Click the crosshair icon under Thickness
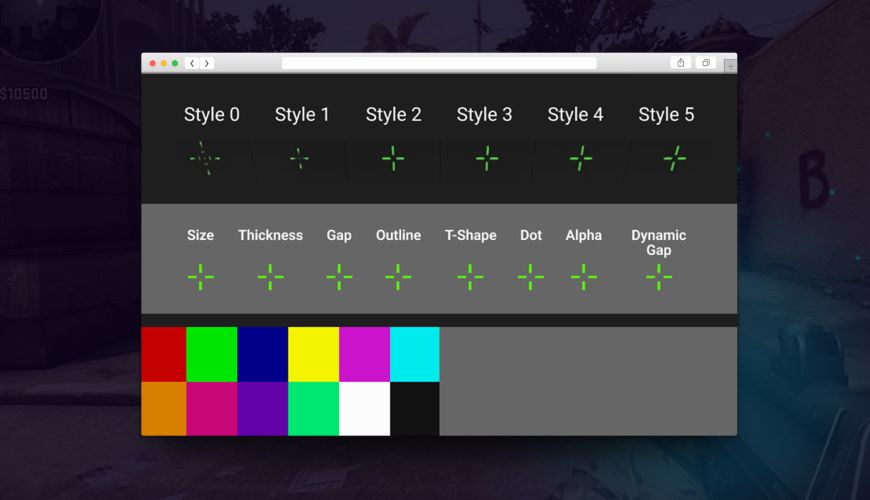This screenshot has height=500, width=870. (x=270, y=277)
